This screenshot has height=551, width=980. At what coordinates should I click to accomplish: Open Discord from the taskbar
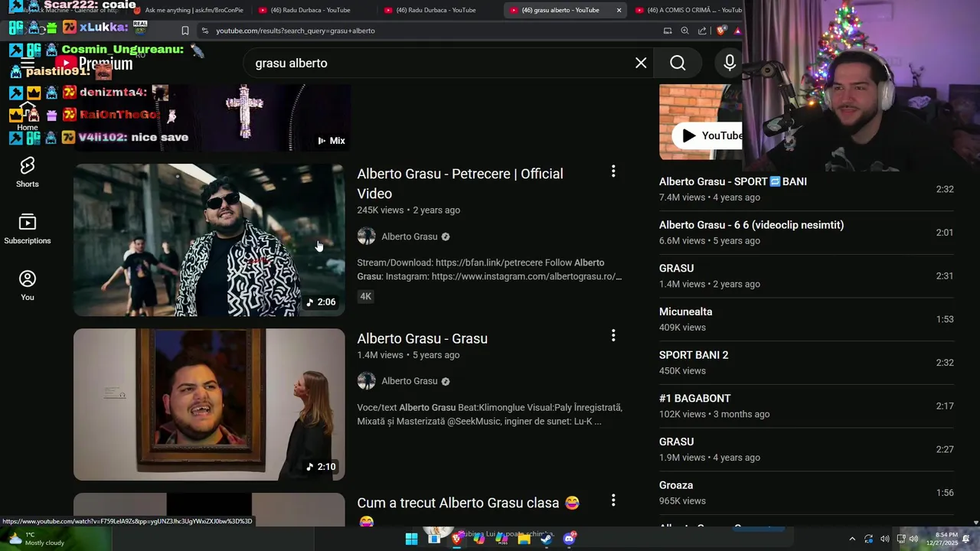click(x=569, y=539)
